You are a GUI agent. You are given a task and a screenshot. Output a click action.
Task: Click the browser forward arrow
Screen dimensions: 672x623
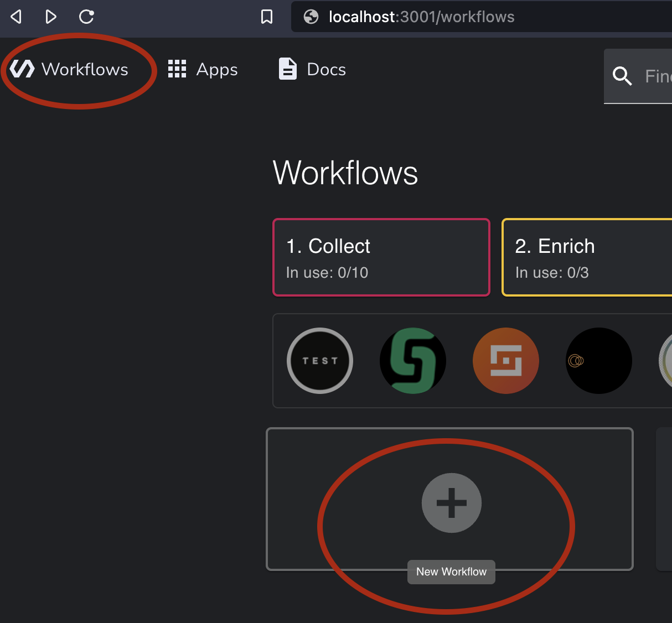click(x=51, y=17)
